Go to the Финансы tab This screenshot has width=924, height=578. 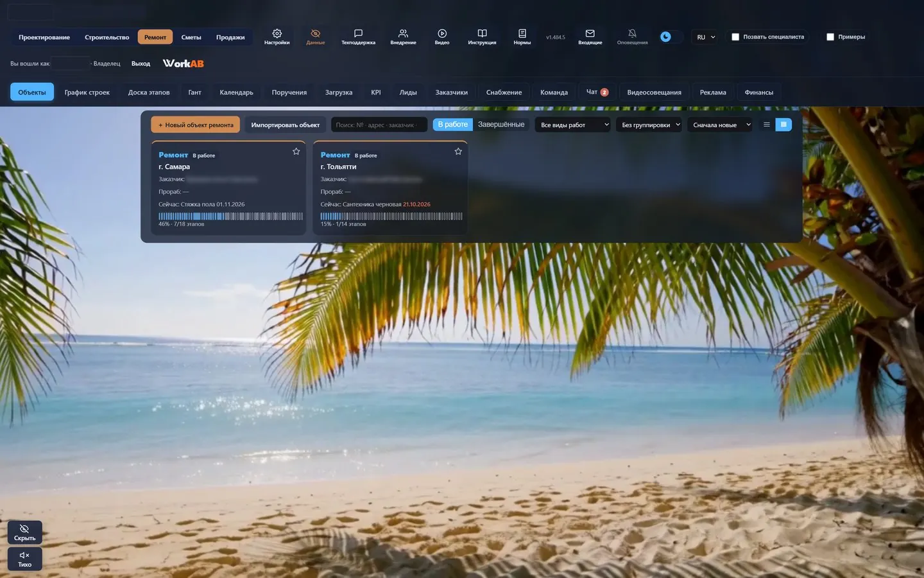(x=758, y=92)
